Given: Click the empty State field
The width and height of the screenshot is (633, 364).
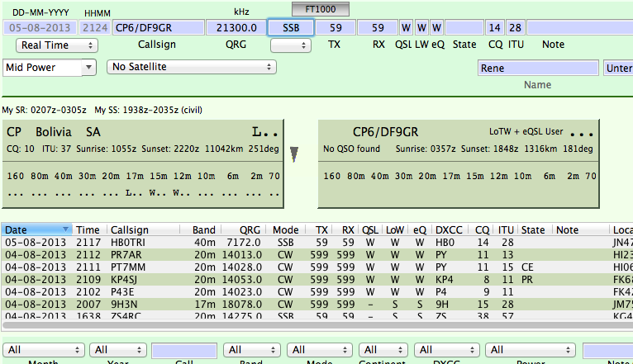Looking at the screenshot, I should pyautogui.click(x=464, y=27).
